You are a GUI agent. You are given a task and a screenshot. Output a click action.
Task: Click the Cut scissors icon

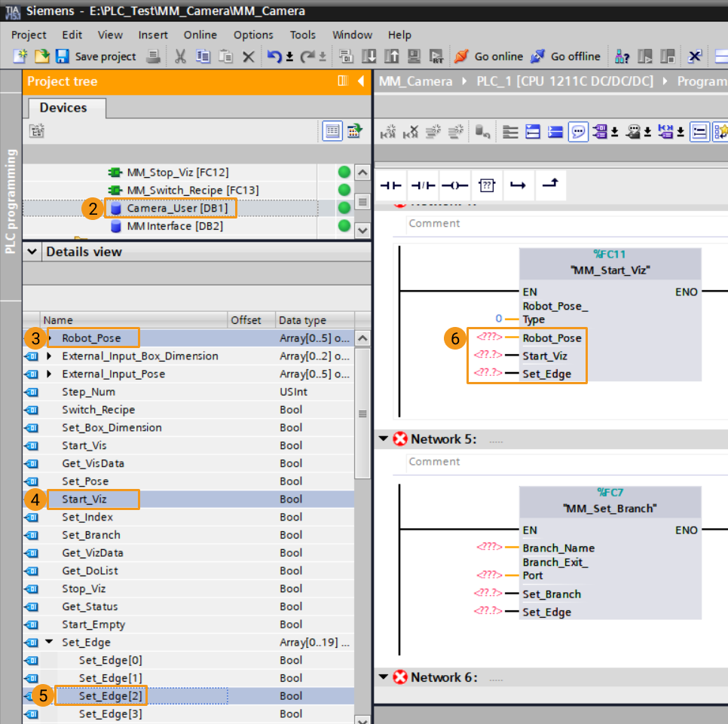[x=180, y=57]
